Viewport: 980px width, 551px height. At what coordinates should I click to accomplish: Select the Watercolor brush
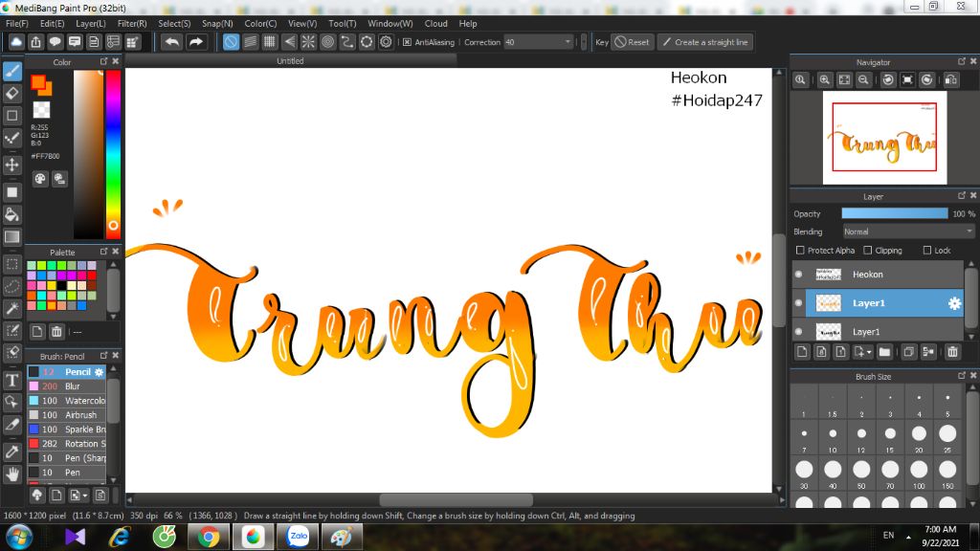point(67,401)
